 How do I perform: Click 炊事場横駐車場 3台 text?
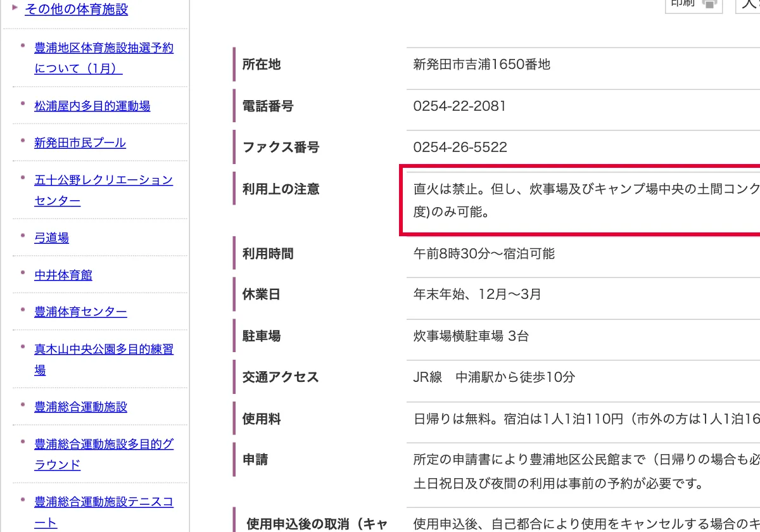(471, 336)
